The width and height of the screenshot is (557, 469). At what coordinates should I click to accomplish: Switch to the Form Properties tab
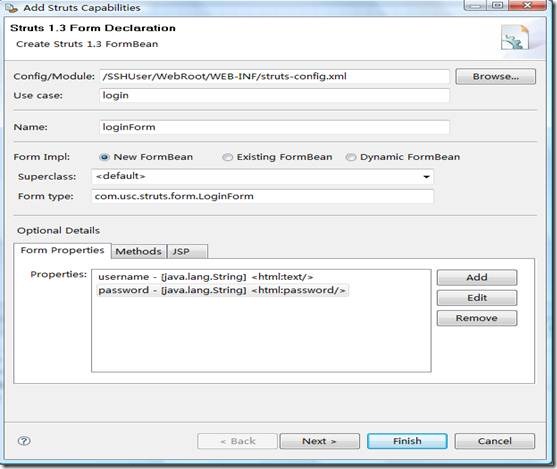[x=63, y=250]
